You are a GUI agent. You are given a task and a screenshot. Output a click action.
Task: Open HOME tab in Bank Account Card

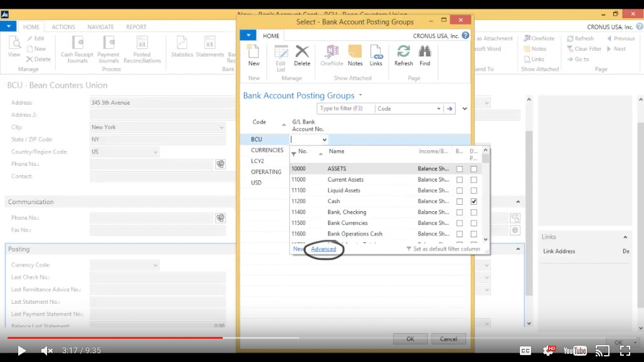coord(31,27)
